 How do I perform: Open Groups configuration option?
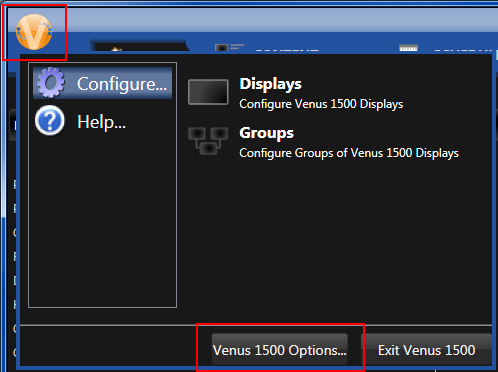tap(323, 142)
